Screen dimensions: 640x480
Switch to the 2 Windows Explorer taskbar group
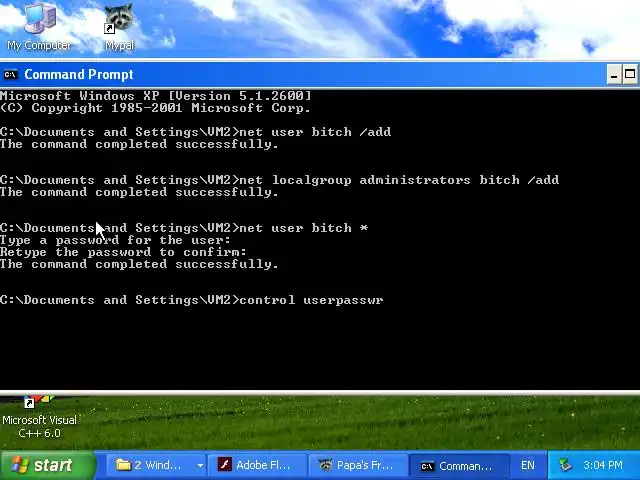tap(151, 465)
